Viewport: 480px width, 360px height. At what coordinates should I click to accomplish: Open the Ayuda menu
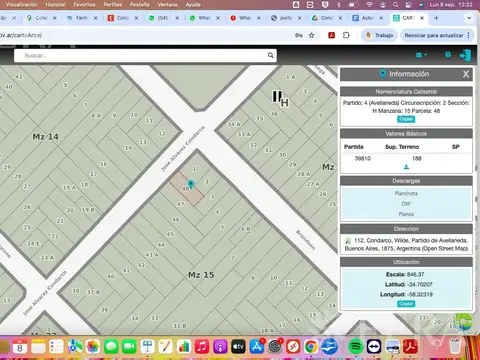click(x=193, y=5)
